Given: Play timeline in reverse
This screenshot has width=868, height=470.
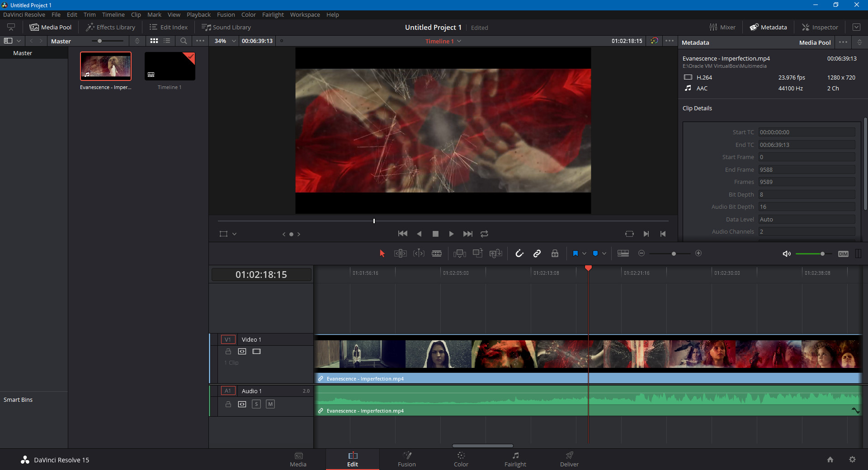Looking at the screenshot, I should (419, 234).
